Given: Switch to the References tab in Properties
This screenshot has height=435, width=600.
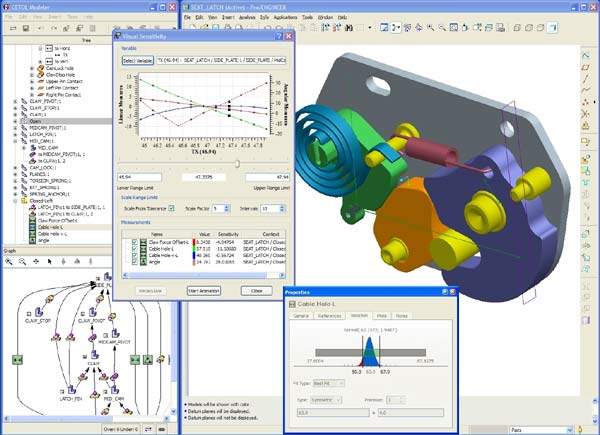Looking at the screenshot, I should pos(328,315).
